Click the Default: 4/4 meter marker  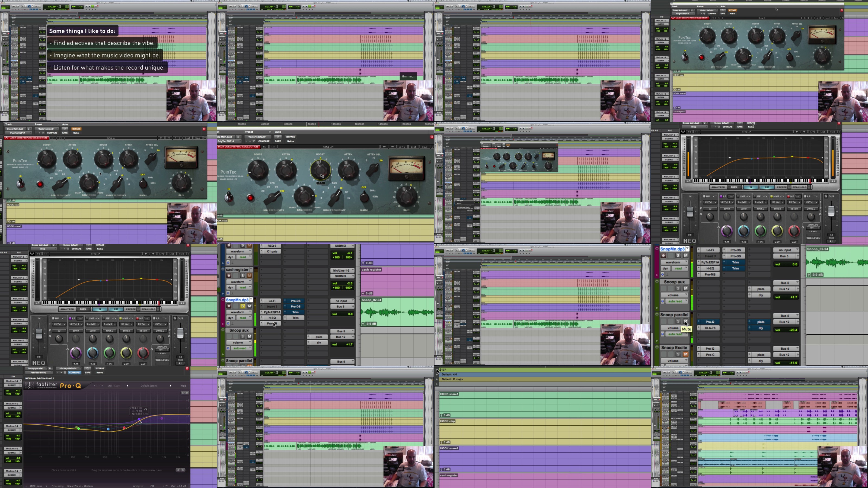pos(449,374)
